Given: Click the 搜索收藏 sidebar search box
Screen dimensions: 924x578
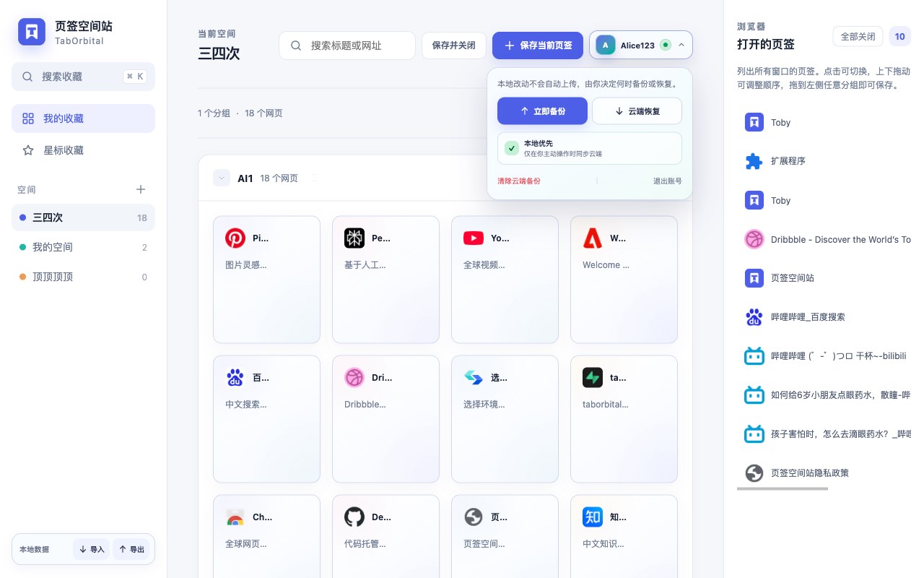Looking at the screenshot, I should click(83, 77).
